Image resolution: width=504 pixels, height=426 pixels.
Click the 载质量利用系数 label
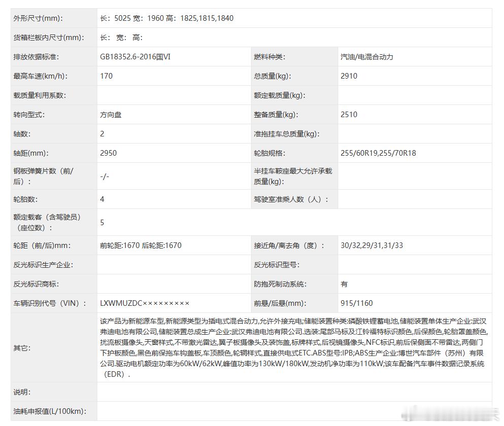coord(40,95)
